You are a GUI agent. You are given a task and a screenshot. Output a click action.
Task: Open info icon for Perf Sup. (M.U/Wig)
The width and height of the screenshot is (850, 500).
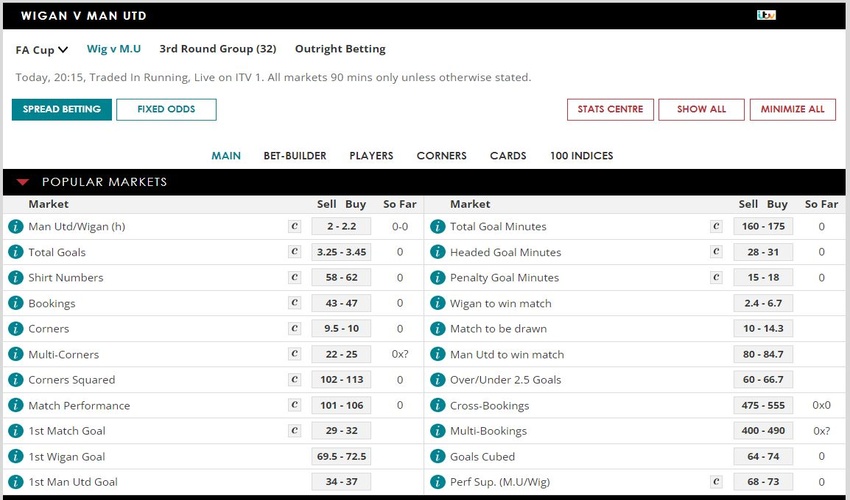click(437, 482)
